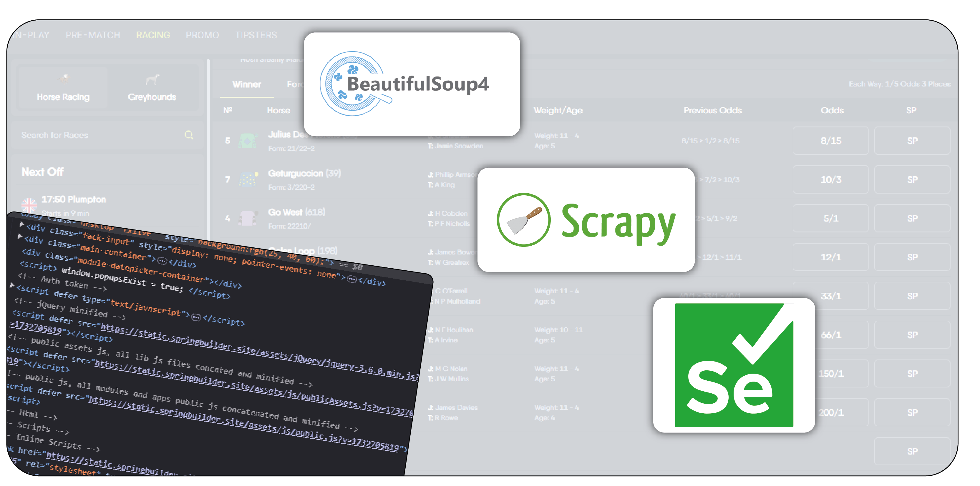980x486 pixels.
Task: Click the BeautifulSoup4 logo card
Action: tap(412, 84)
